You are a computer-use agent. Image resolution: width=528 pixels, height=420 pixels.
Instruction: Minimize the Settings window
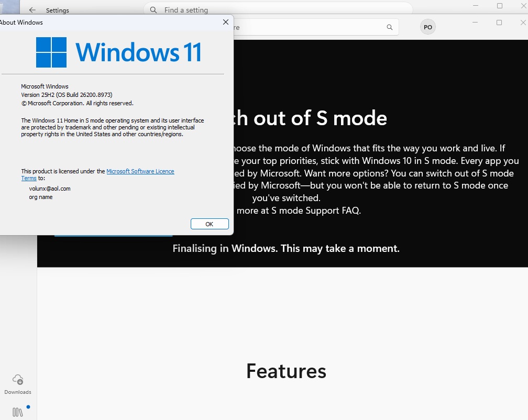(476, 6)
